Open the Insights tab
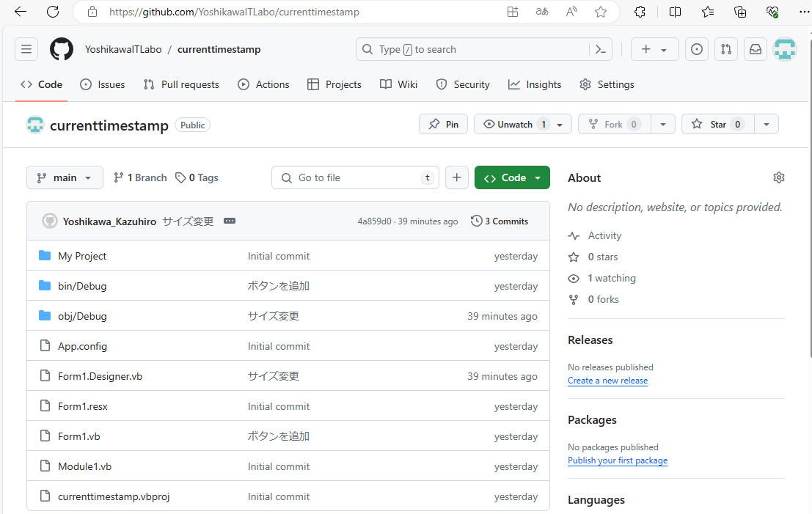 tap(535, 84)
